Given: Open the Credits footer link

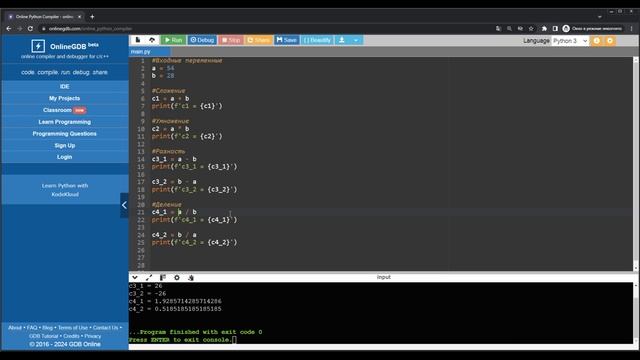Looking at the screenshot, I should point(71,336).
